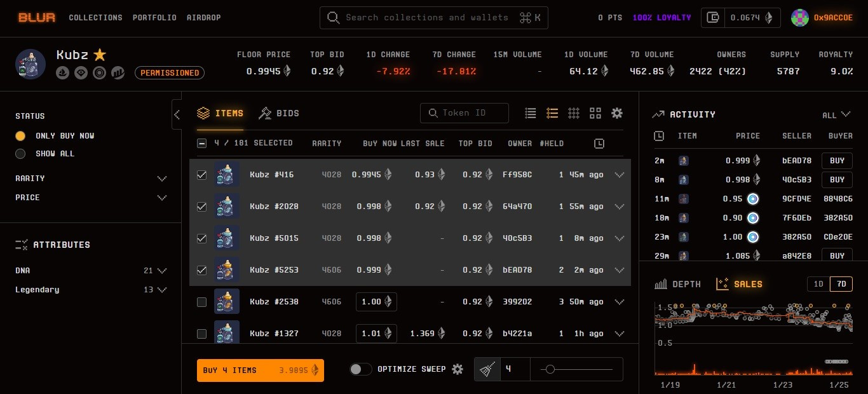Click the 1.00 buy price for Kubz #2538
868x394 pixels.
point(376,302)
